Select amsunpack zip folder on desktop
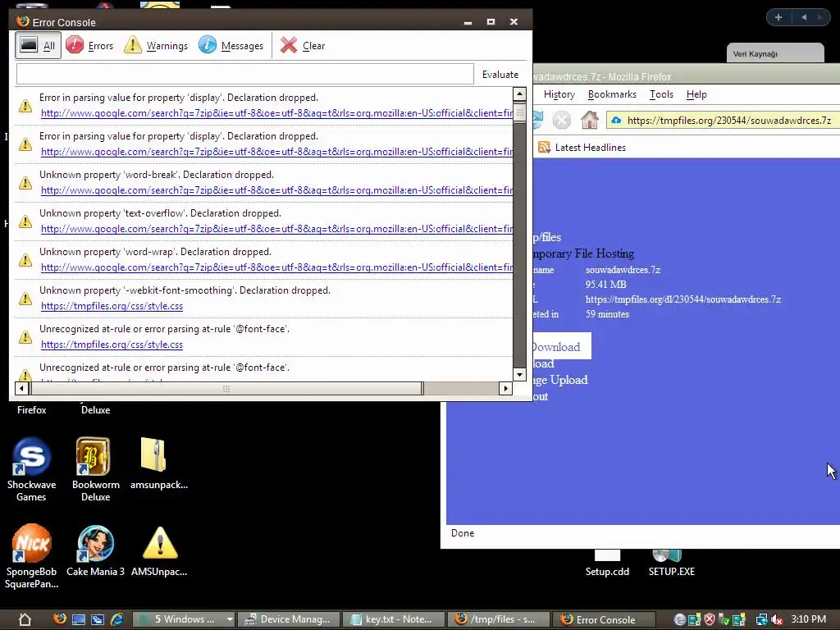The height and width of the screenshot is (630, 840). click(158, 464)
